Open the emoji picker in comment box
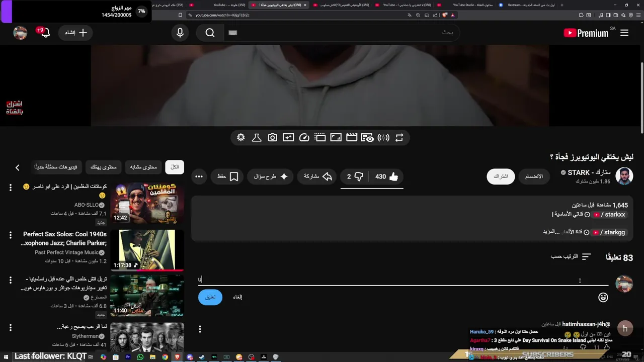The image size is (644, 362). (x=603, y=298)
